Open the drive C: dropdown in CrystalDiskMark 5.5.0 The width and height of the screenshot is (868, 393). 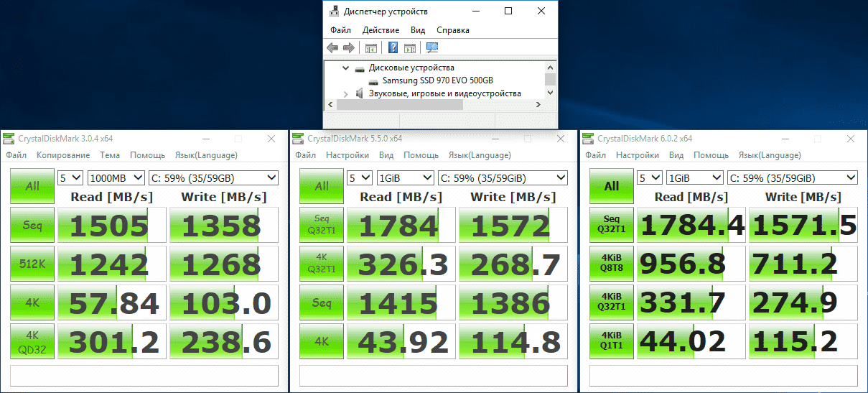tap(502, 178)
